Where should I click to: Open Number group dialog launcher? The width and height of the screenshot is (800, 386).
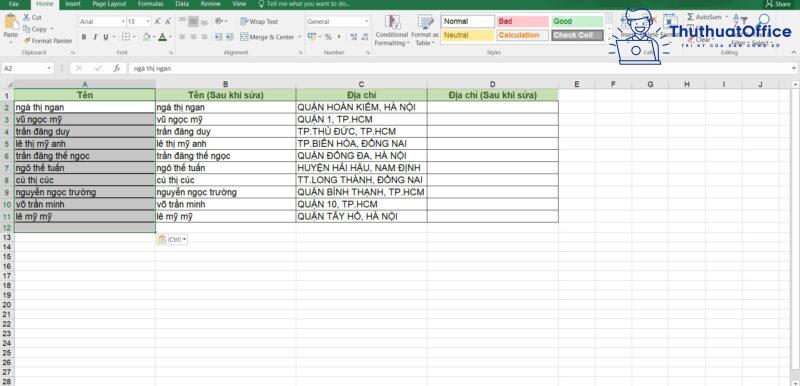point(367,53)
